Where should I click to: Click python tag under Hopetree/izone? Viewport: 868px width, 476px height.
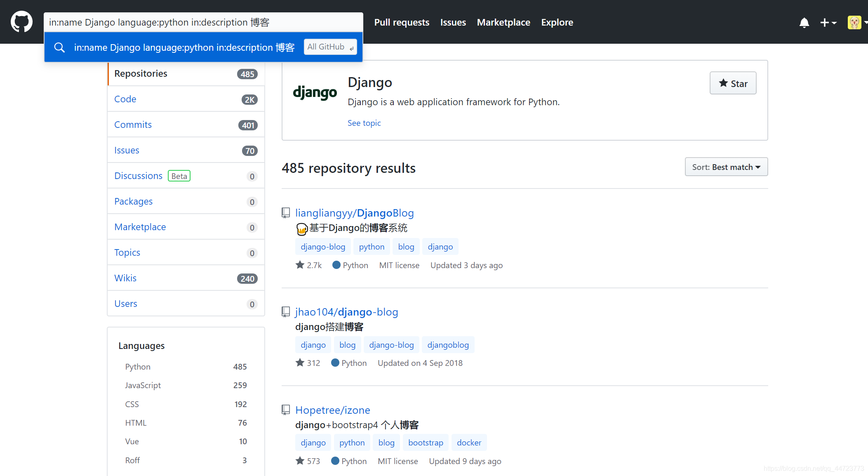(x=352, y=443)
